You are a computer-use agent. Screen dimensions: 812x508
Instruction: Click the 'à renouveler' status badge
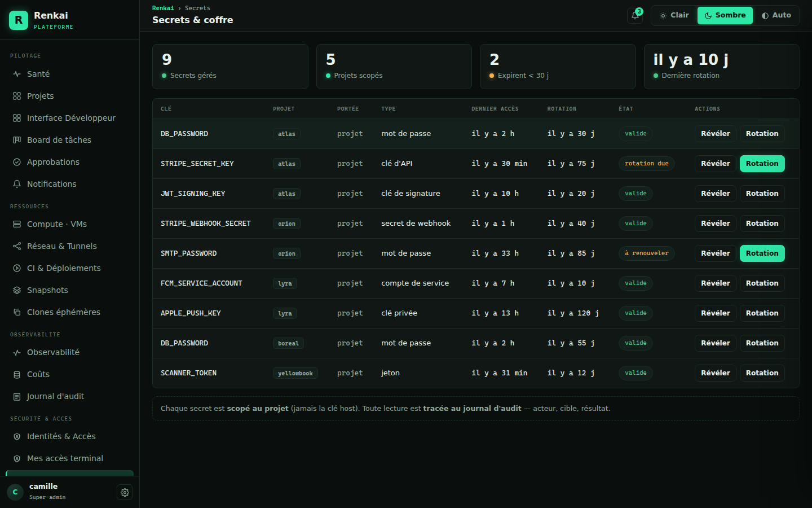[x=646, y=253]
